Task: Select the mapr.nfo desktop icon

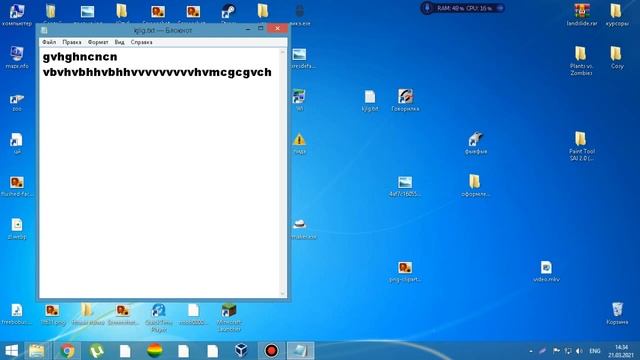Action: [17, 57]
